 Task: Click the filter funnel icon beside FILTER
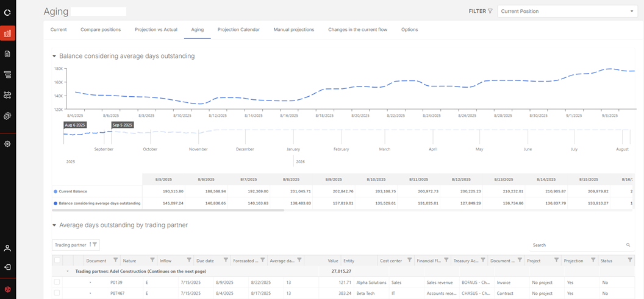[490, 11]
